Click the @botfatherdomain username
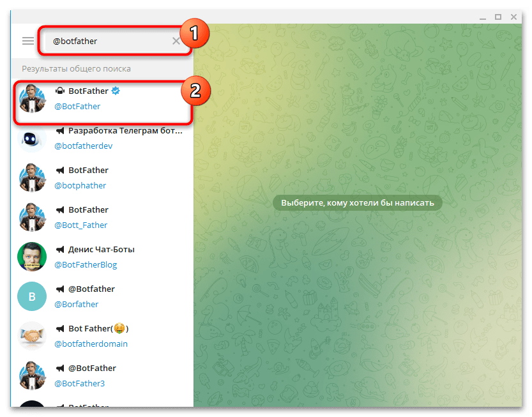Image resolution: width=532 pixels, height=417 pixels. [91, 344]
